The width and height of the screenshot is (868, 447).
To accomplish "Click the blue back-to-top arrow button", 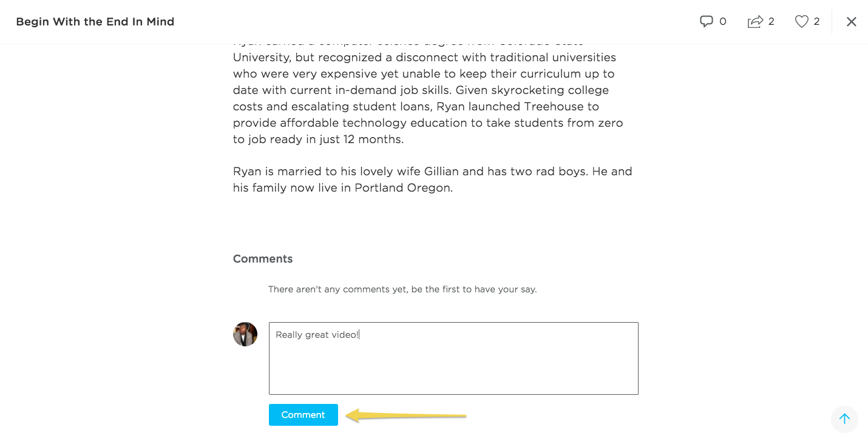I will [x=844, y=418].
